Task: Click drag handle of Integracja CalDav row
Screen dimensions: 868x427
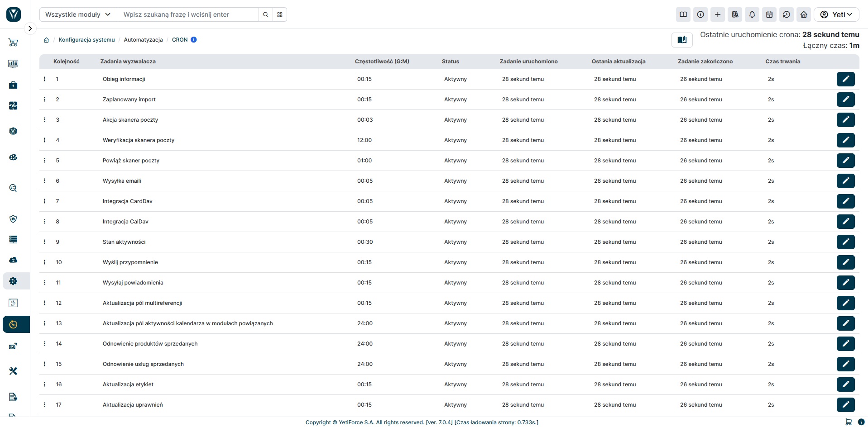Action: click(44, 222)
